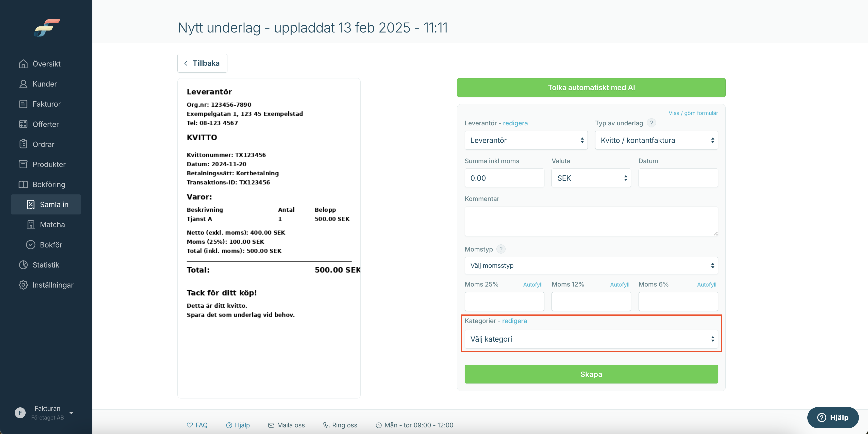Expand the Leverantör dropdown
The width and height of the screenshot is (868, 434).
click(x=526, y=140)
